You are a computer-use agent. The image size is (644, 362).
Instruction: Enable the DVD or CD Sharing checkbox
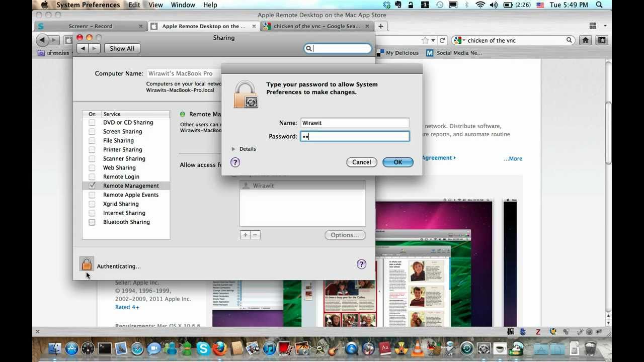coord(92,123)
